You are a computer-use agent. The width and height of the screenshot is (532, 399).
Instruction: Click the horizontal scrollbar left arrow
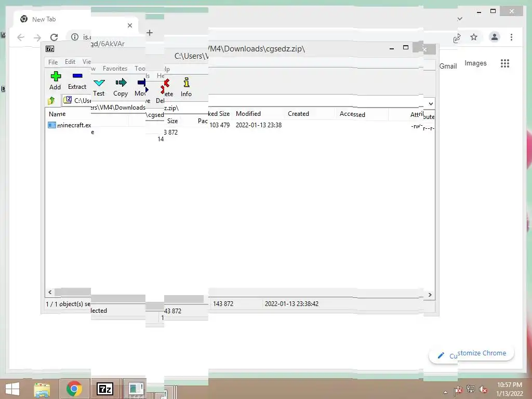click(50, 292)
